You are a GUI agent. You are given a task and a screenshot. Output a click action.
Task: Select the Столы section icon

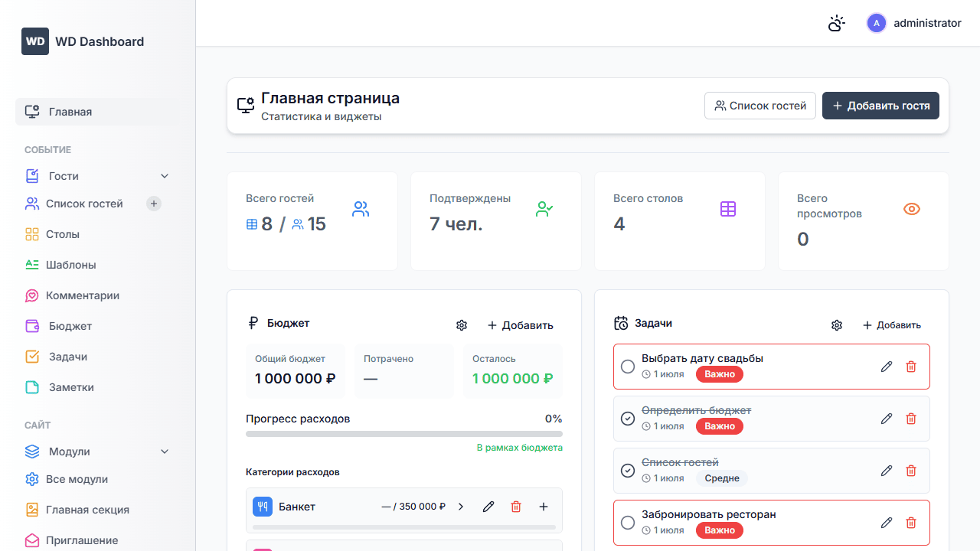pyautogui.click(x=31, y=234)
